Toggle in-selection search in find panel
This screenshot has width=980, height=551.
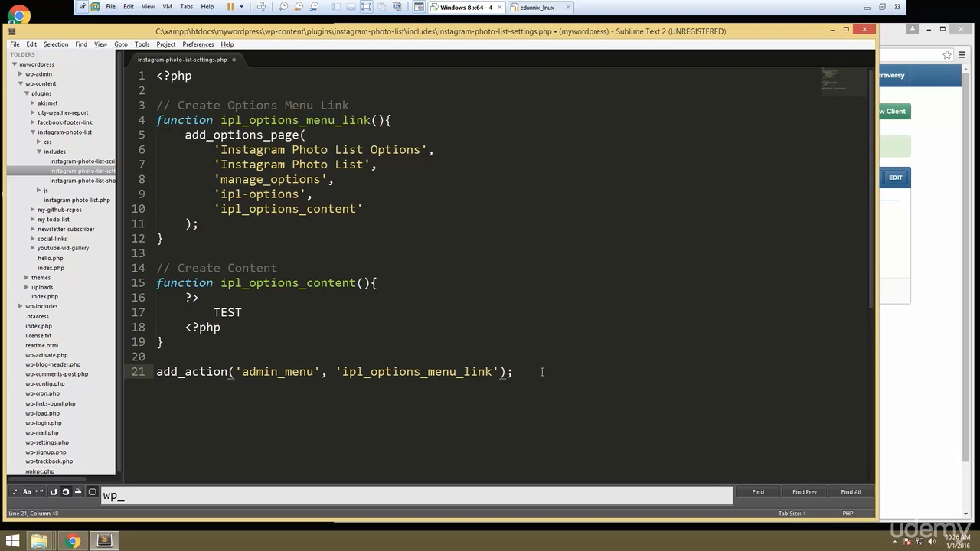pos(78,492)
